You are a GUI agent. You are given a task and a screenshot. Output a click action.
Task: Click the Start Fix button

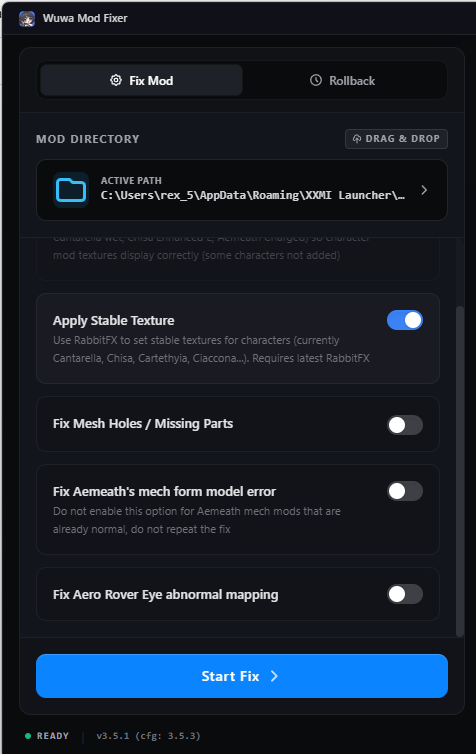(242, 676)
